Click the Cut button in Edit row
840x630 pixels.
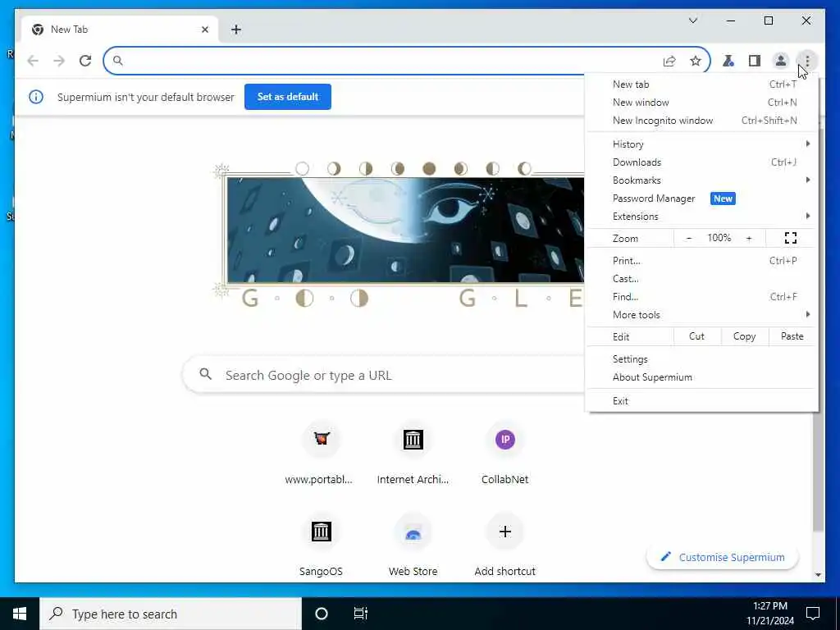pos(697,336)
